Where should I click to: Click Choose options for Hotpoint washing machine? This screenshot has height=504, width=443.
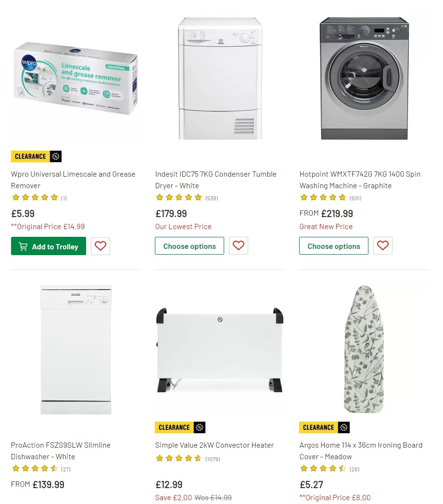point(333,246)
